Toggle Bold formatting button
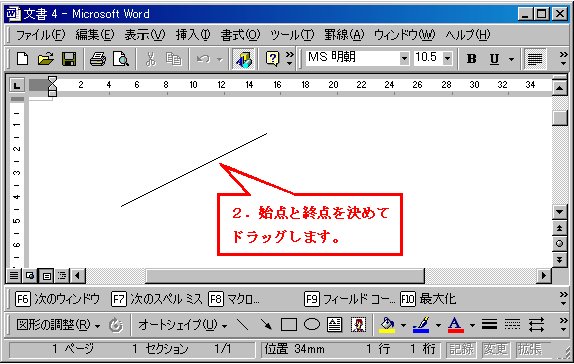Image resolution: width=574 pixels, height=364 pixels. 472,59
